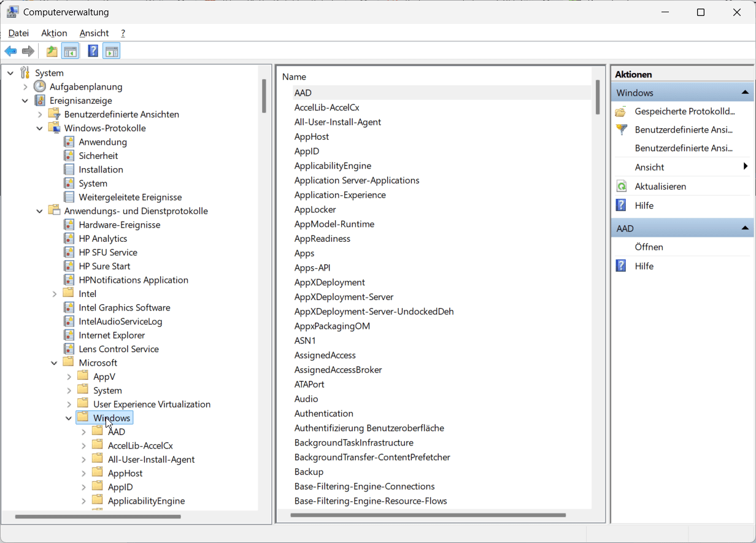Select Authentication in the name list
The width and height of the screenshot is (756, 543).
(x=323, y=414)
